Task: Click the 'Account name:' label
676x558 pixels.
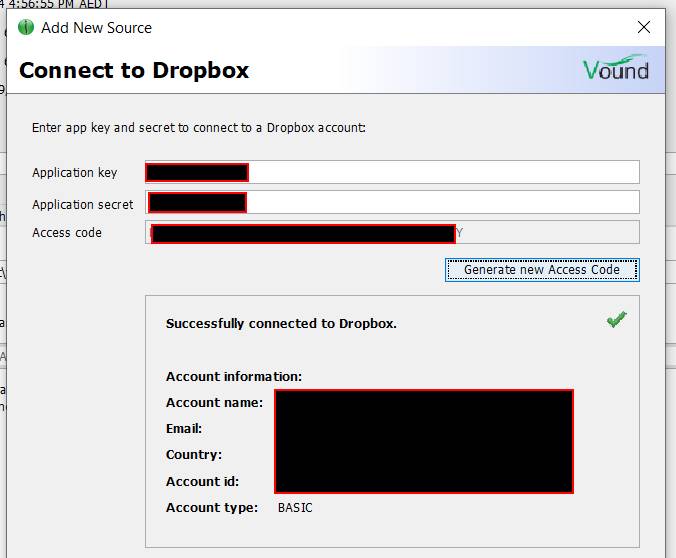Action: point(214,402)
